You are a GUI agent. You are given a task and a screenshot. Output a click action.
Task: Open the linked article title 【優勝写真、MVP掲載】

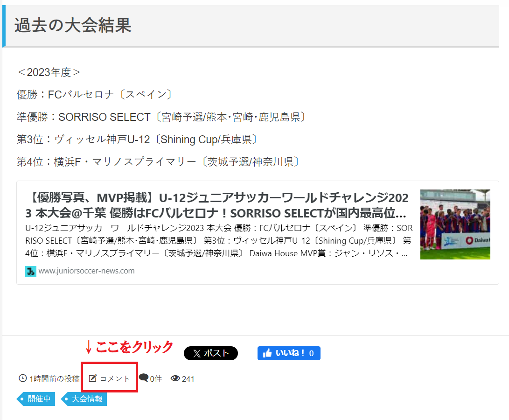pos(217,205)
